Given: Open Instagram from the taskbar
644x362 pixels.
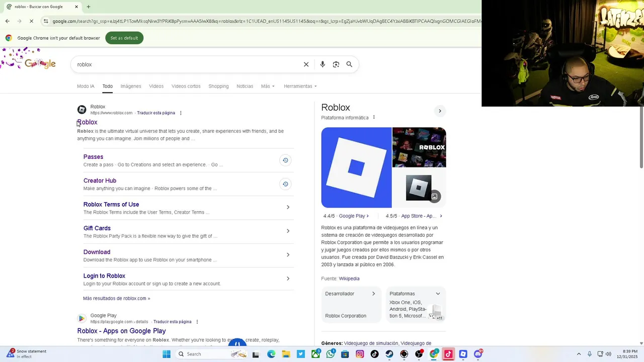Looking at the screenshot, I should click(360, 354).
